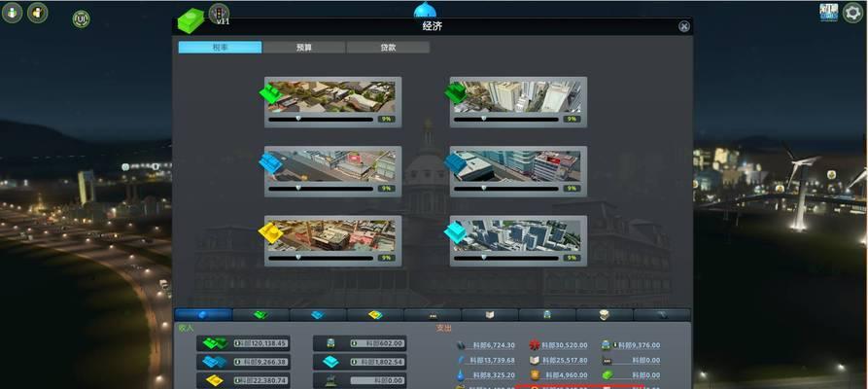Click transport expense value 9,376.00
Viewport: 868px width, 389px height.
tap(638, 345)
